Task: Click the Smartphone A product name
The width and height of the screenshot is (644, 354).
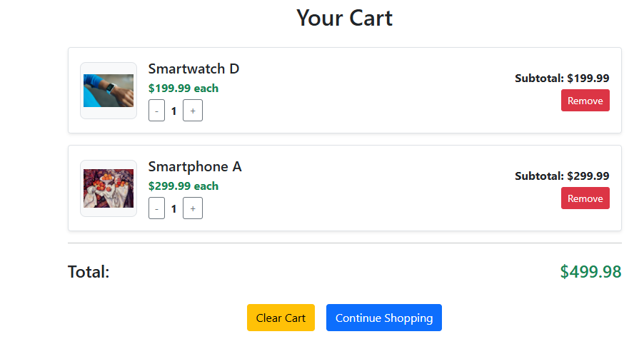Action: click(x=195, y=166)
